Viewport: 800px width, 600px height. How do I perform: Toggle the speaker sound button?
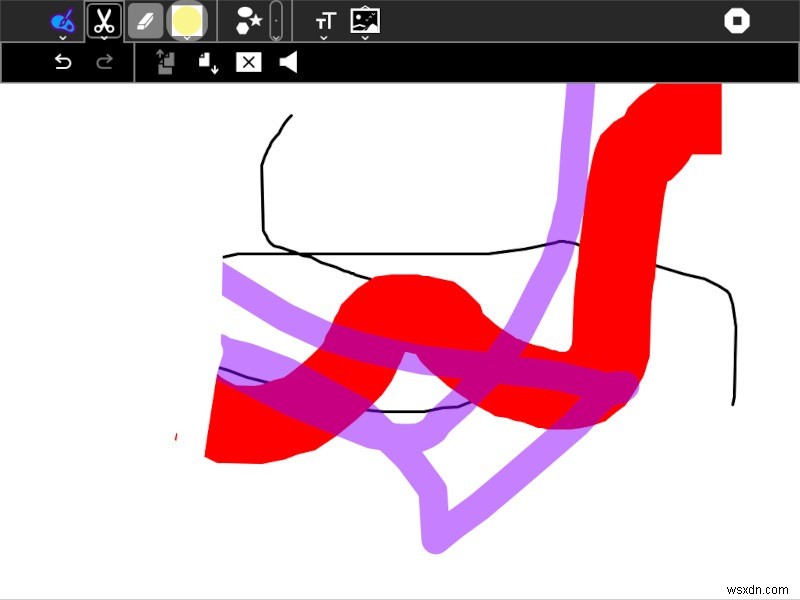pos(288,62)
